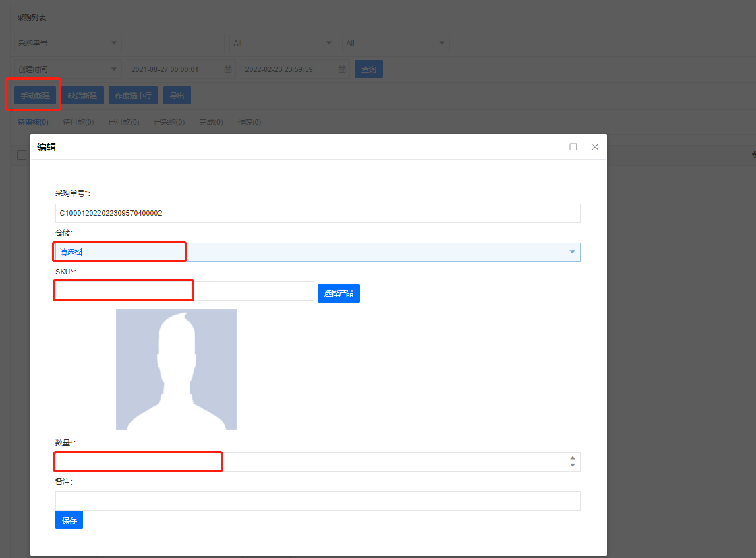Switch to the 已付款(0) tab
The width and height of the screenshot is (756, 558).
124,123
